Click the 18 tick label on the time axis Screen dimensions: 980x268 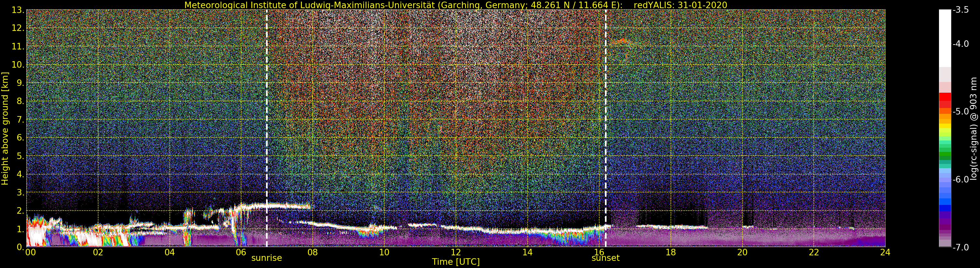point(671,252)
